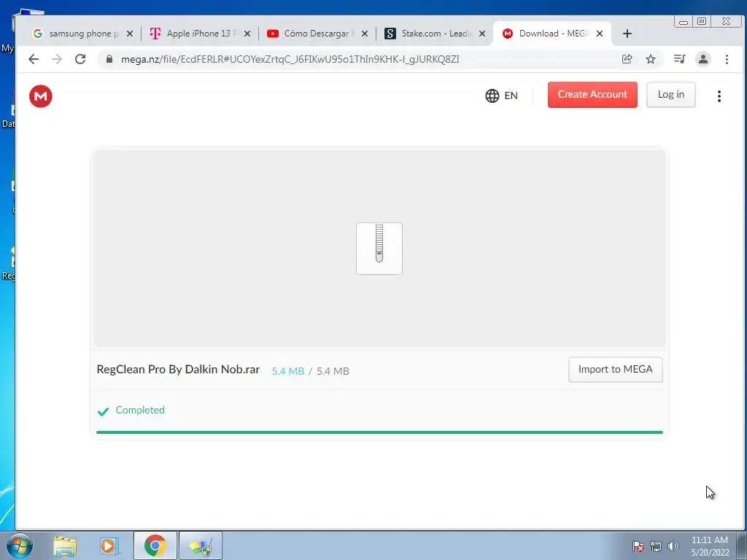Switch to the Stake.com tab
This screenshot has height=560, width=747.
[x=435, y=34]
